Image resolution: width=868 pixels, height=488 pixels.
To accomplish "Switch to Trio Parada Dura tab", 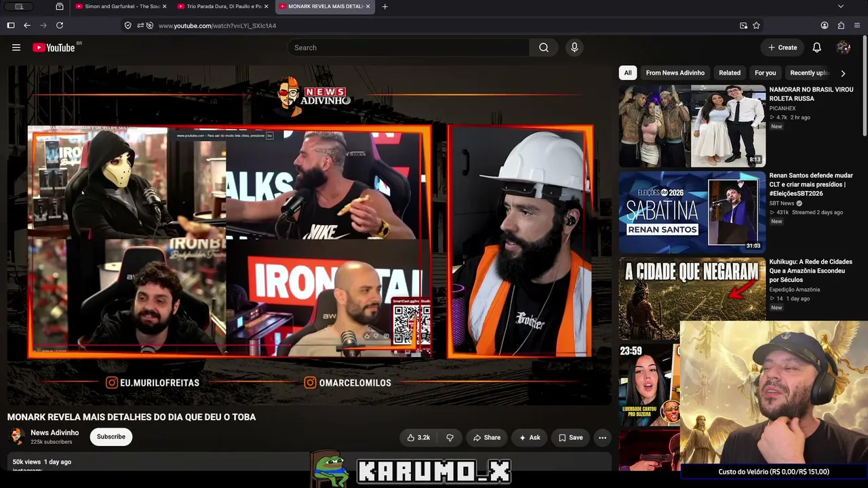I will tap(222, 7).
